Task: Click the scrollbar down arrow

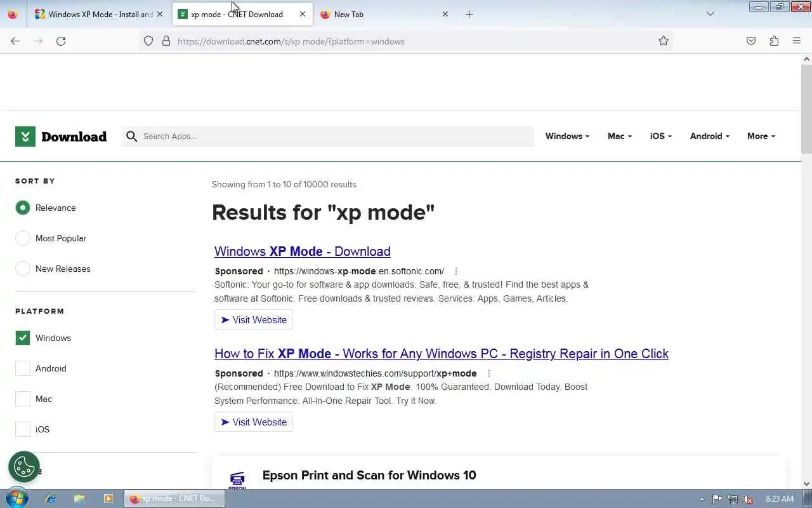Action: [x=807, y=484]
